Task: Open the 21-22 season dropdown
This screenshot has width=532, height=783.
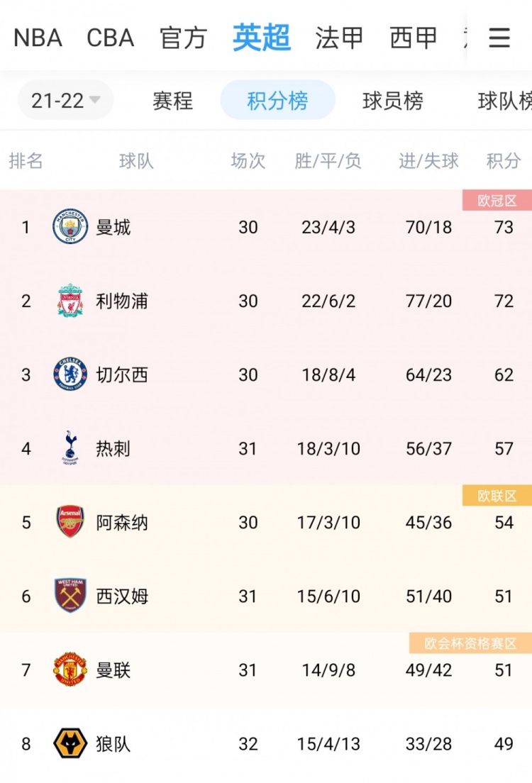Action: pos(65,101)
